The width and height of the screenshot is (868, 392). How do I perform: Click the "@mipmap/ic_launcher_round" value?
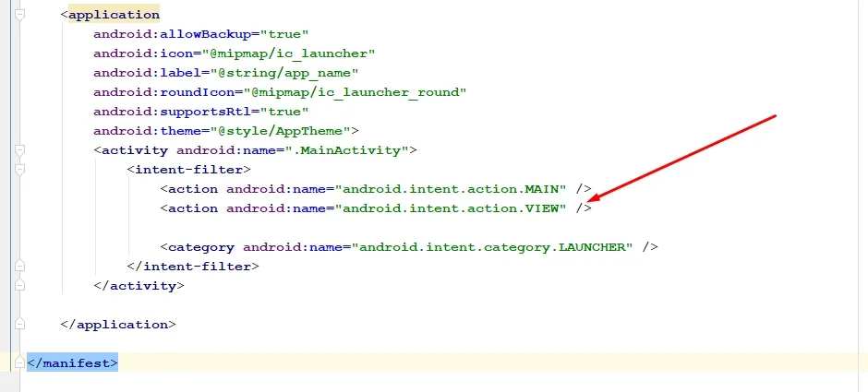(x=355, y=92)
